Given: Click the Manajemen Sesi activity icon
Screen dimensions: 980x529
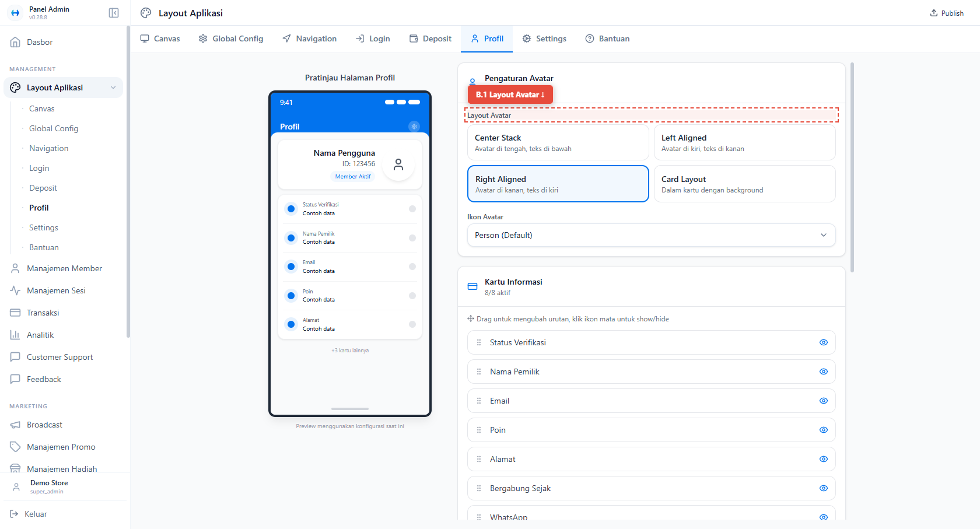Looking at the screenshot, I should (15, 290).
